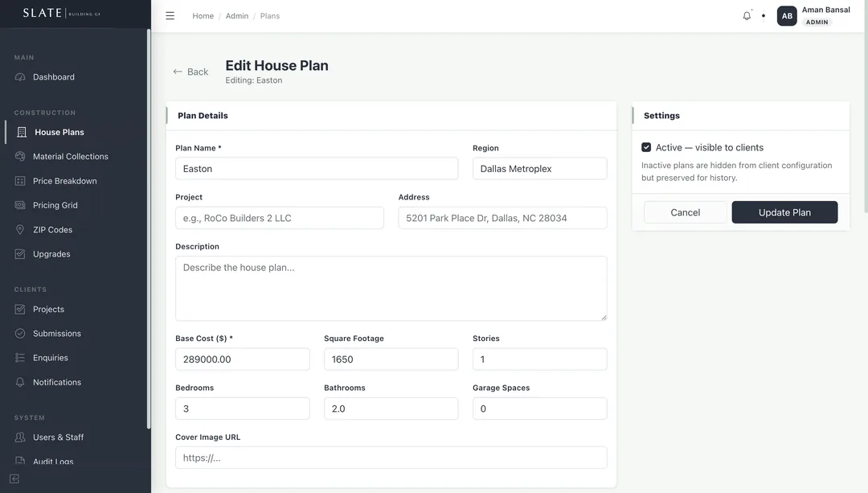The height and width of the screenshot is (493, 868).
Task: Click the Aman Bansal user name
Action: point(826,10)
